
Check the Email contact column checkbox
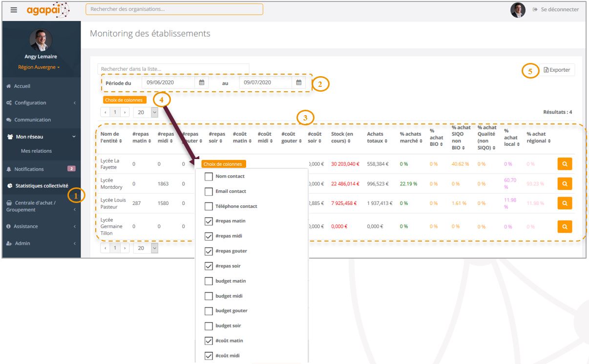coord(209,191)
